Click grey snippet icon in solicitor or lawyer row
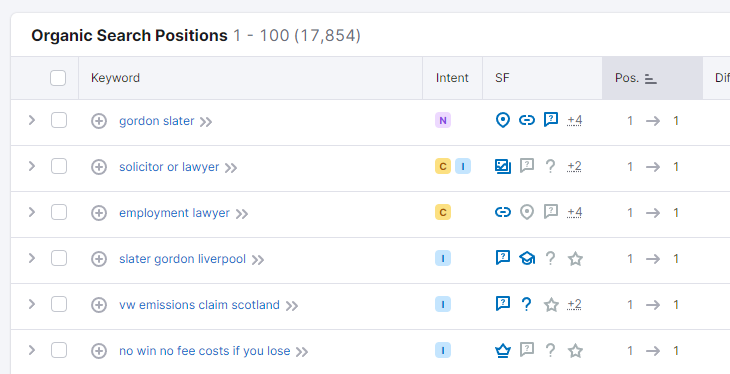The height and width of the screenshot is (374, 730). pyautogui.click(x=527, y=165)
